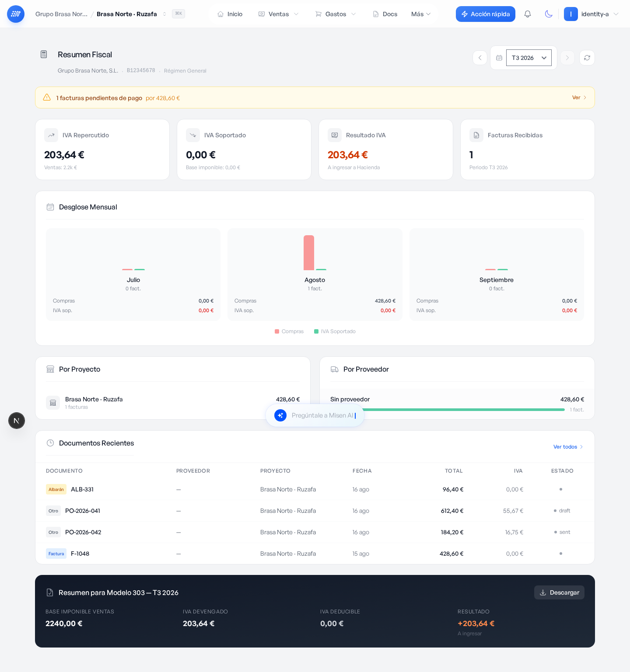Open the Brasa Norte · Ruzafa workspace switcher
The image size is (630, 672).
(x=132, y=14)
